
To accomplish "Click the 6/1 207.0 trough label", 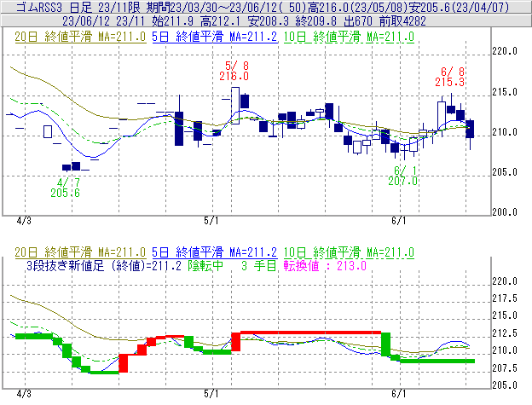I will [403, 176].
